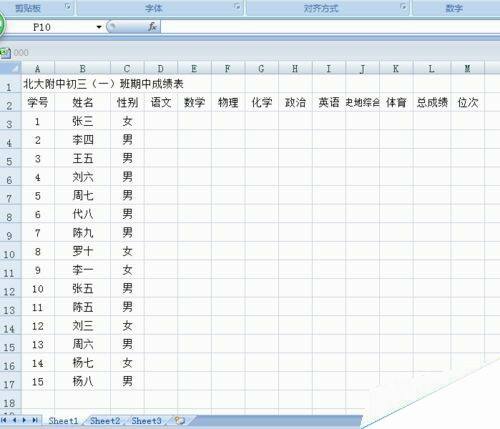Viewport: 500px width, 429px height.
Task: Click the 总成绩 header cell
Action: click(x=432, y=102)
